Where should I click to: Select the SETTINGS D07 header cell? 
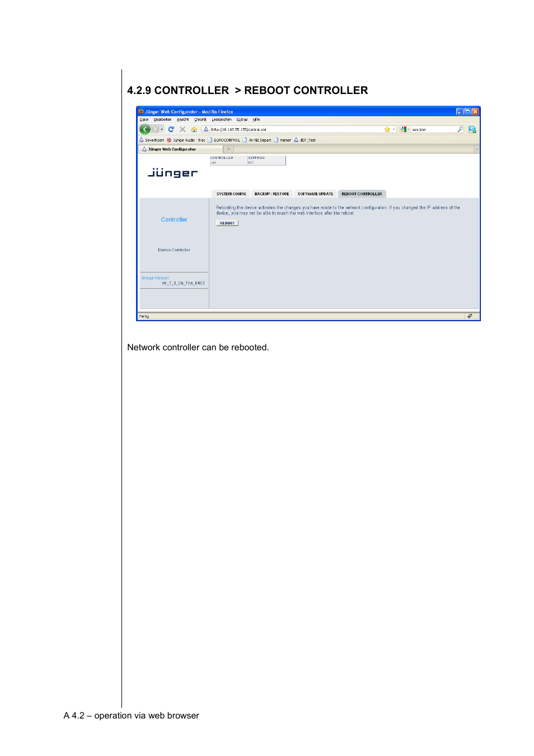tap(266, 160)
